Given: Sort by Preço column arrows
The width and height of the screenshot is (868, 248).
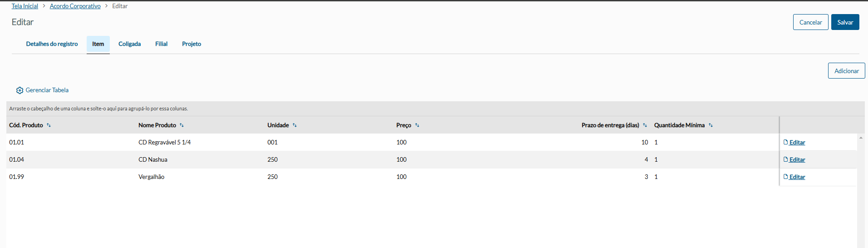Looking at the screenshot, I should 417,125.
